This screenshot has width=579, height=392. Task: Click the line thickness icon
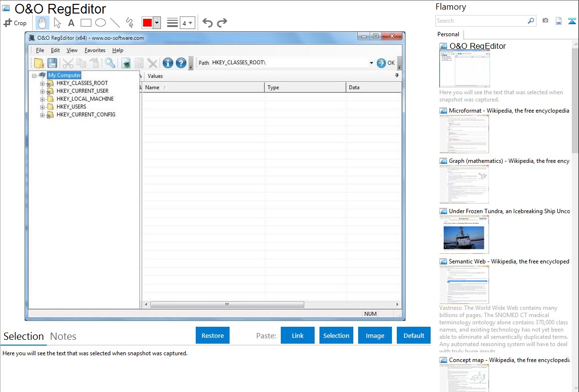173,23
